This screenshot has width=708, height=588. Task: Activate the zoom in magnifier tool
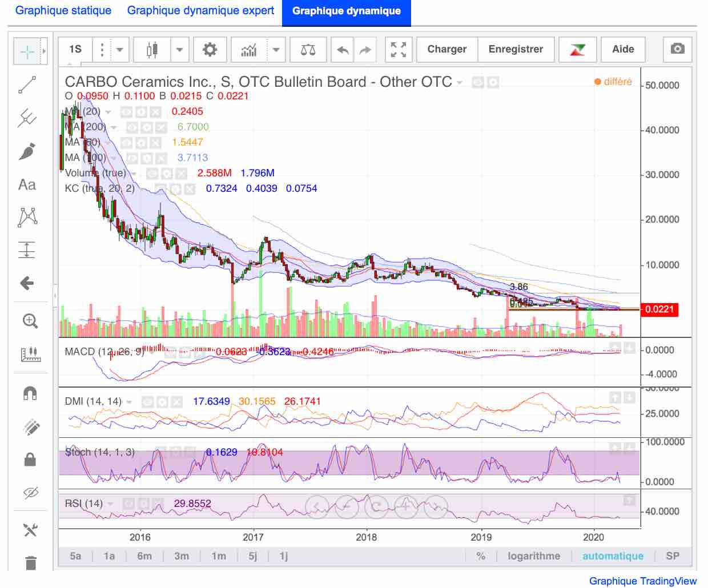point(30,321)
